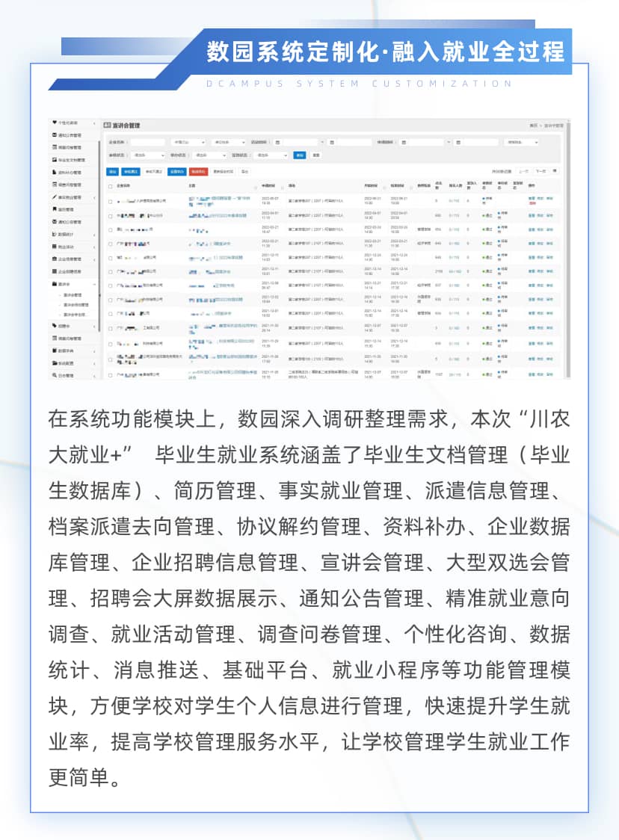Screen dimensions: 619x840
Task: Click the company name input field
Action: click(147, 143)
